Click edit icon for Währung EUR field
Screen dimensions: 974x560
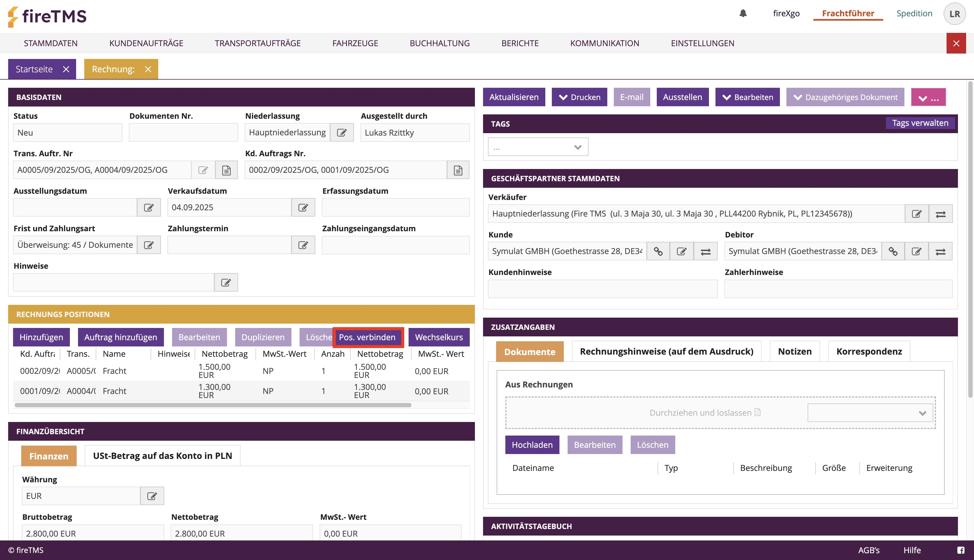click(x=152, y=496)
